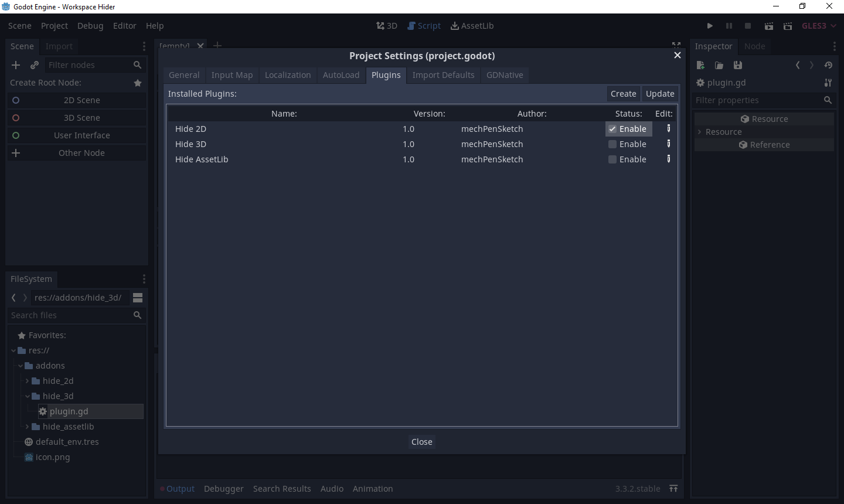
Task: Expand the hide_2d folder
Action: point(28,381)
